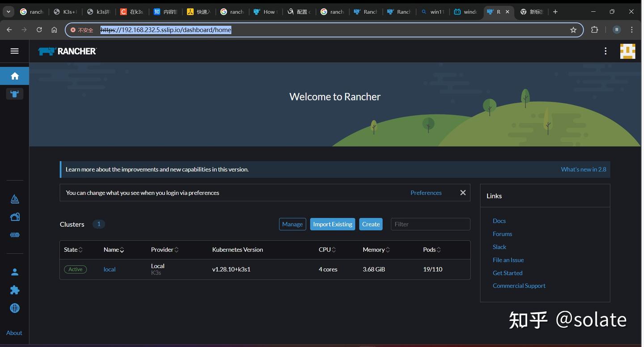
Task: Open the Rancher header kebab menu
Action: coord(606,51)
